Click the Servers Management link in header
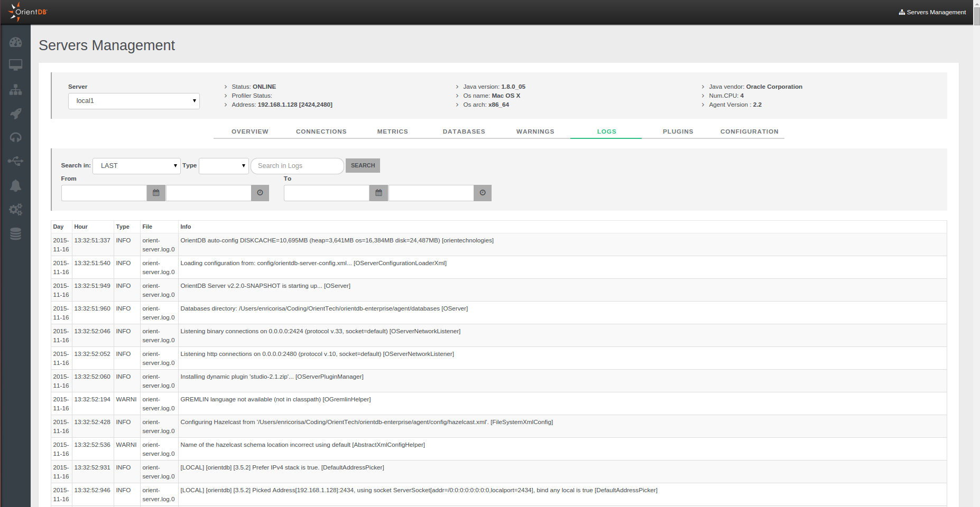The width and height of the screenshot is (980, 507). 932,12
